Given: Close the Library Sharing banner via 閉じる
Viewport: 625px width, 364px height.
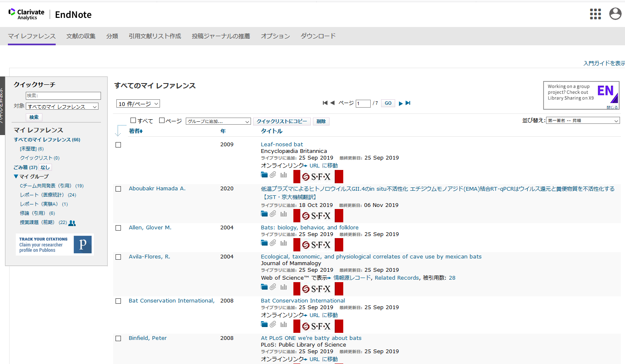Looking at the screenshot, I should tap(612, 107).
